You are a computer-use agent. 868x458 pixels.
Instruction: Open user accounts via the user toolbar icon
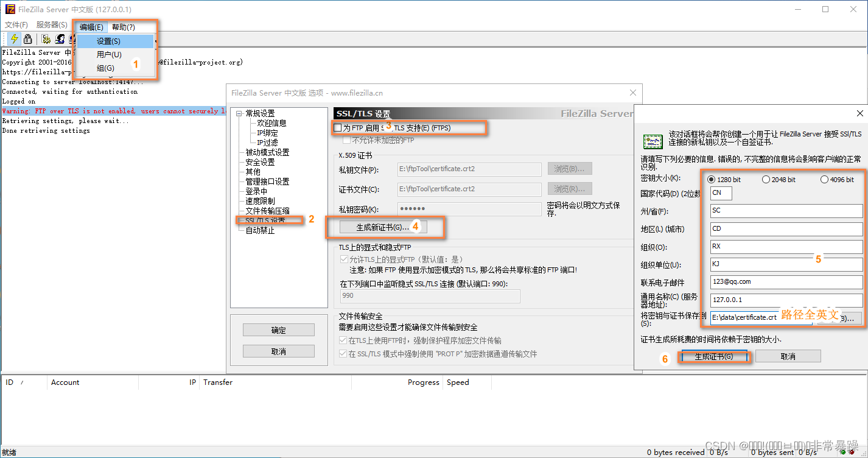tap(59, 38)
